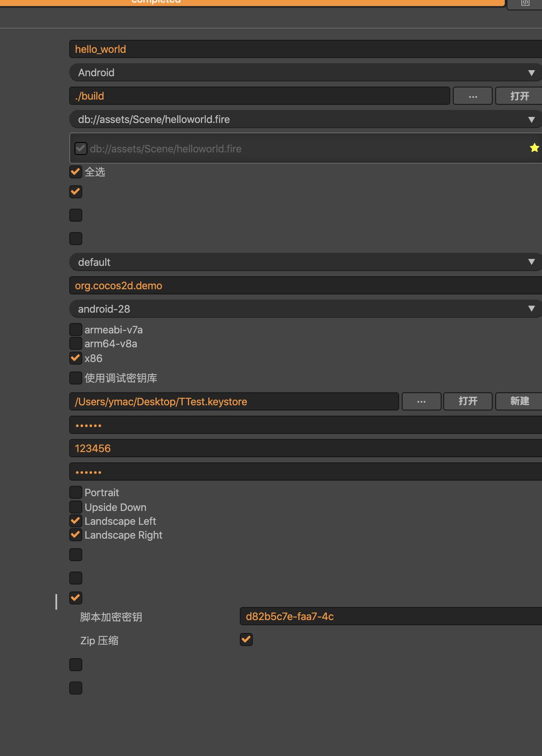Click the greyed checkbox for the helloworld.fire scene
This screenshot has width=542, height=756.
[81, 149]
